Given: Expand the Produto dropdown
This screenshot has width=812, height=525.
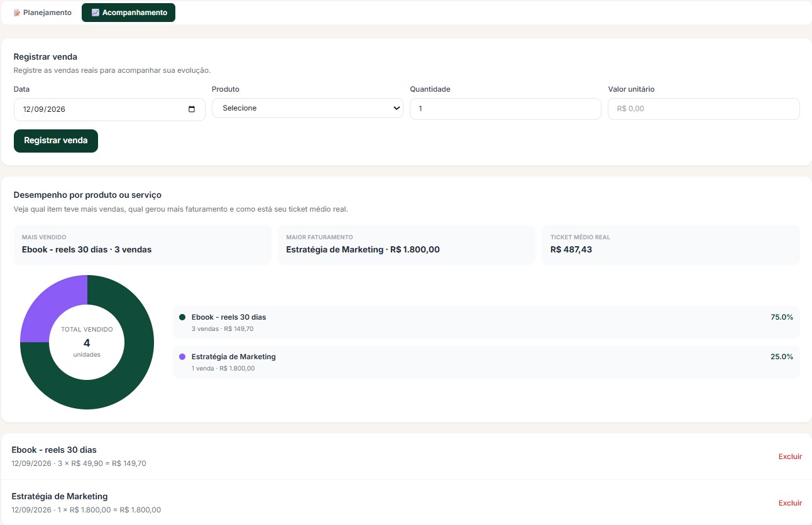Looking at the screenshot, I should [x=307, y=108].
